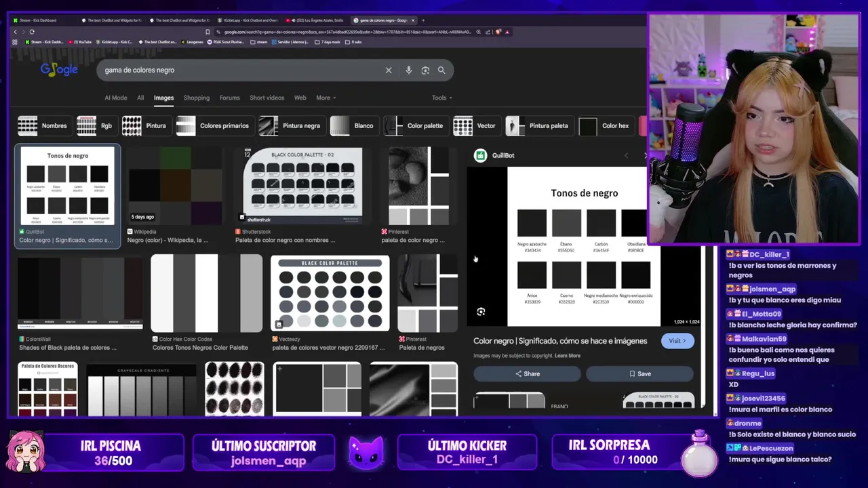The image size is (868, 488).
Task: Open search by image camera icon
Action: pyautogui.click(x=425, y=70)
